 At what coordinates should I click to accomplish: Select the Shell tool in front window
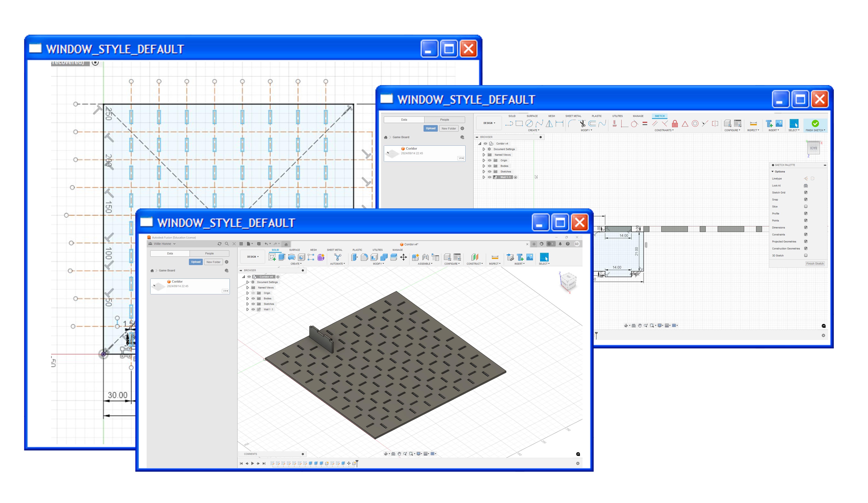(374, 257)
